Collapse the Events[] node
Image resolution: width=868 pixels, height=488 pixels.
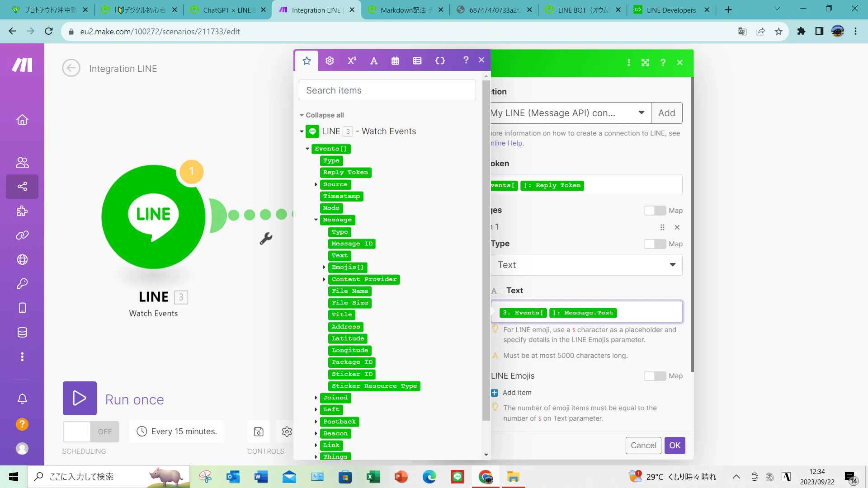point(307,149)
